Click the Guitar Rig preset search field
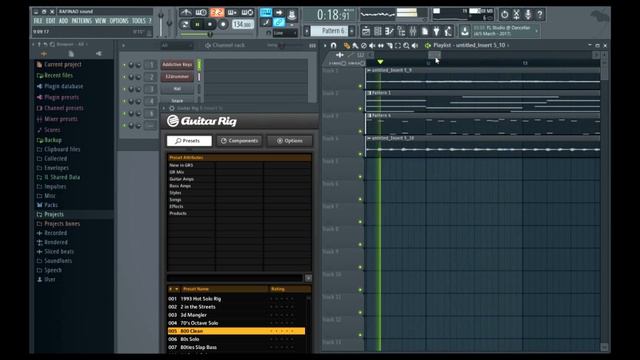The height and width of the screenshot is (360, 640). pos(235,278)
